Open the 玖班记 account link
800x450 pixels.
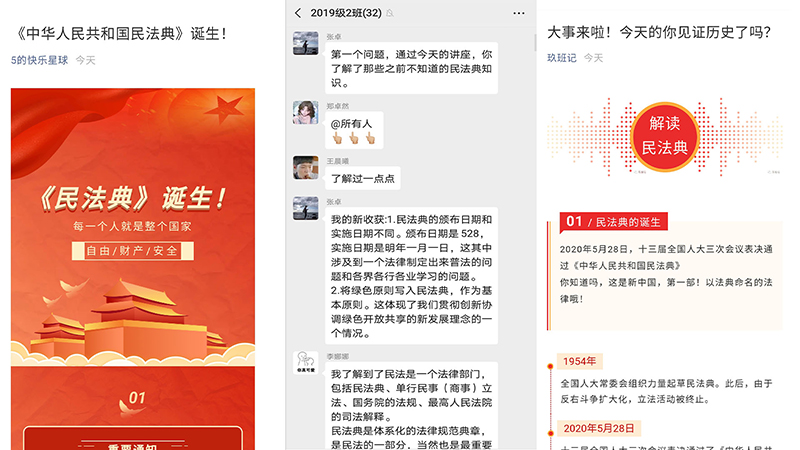(562, 58)
